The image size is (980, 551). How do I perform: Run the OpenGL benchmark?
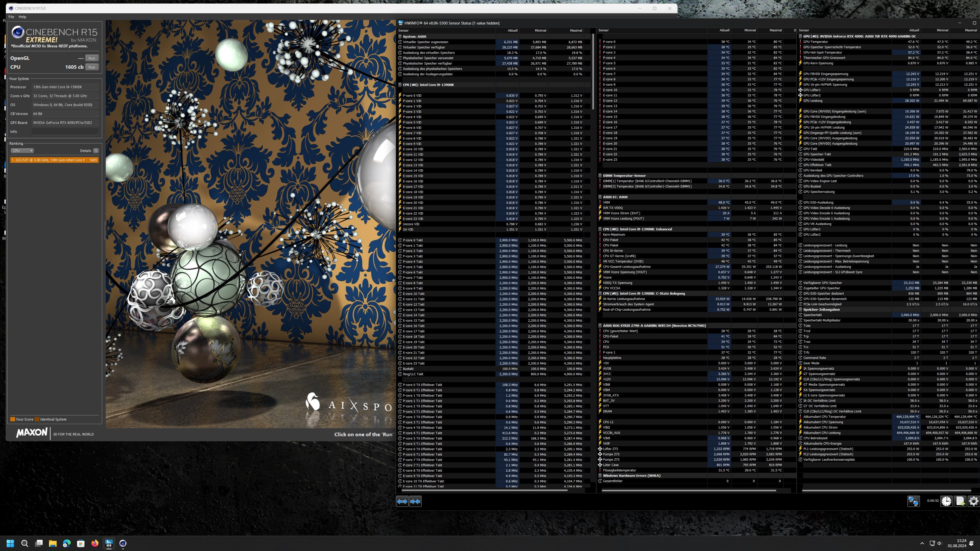tap(92, 58)
